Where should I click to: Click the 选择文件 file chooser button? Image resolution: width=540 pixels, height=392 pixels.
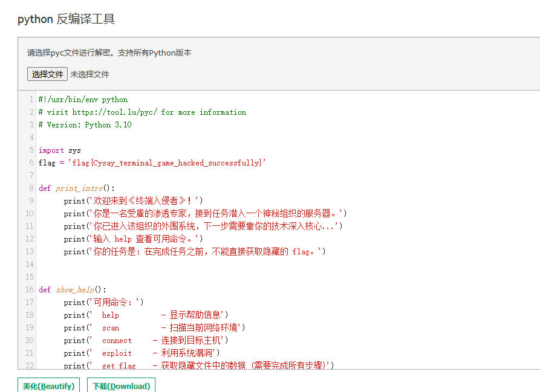(47, 74)
